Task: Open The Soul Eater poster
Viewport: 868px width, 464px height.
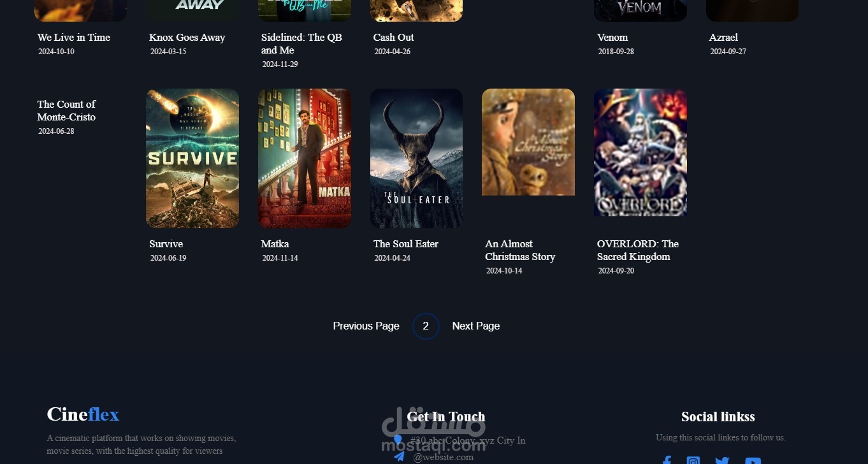Action: tap(416, 158)
